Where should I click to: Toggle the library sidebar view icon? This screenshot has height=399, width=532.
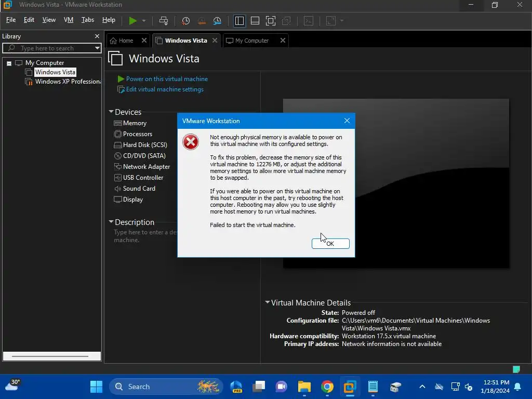239,21
